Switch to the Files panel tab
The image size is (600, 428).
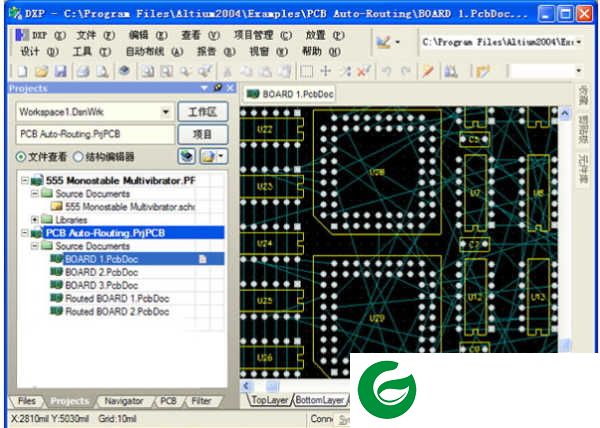27,401
